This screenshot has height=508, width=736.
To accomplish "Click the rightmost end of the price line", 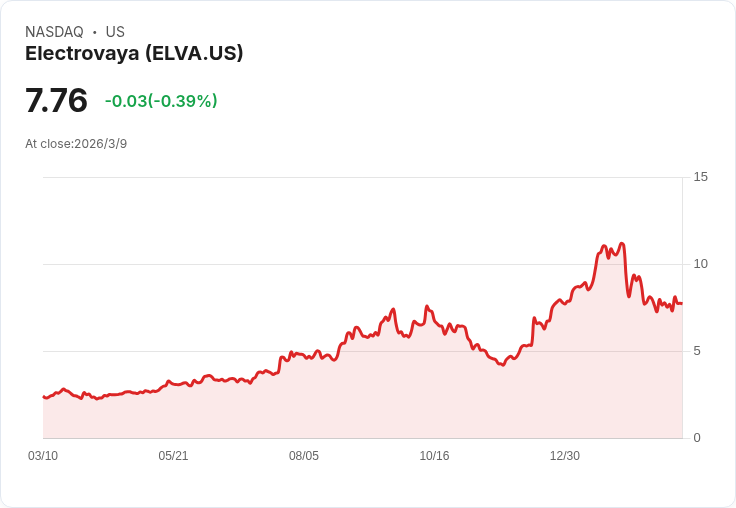I will pyautogui.click(x=681, y=303).
